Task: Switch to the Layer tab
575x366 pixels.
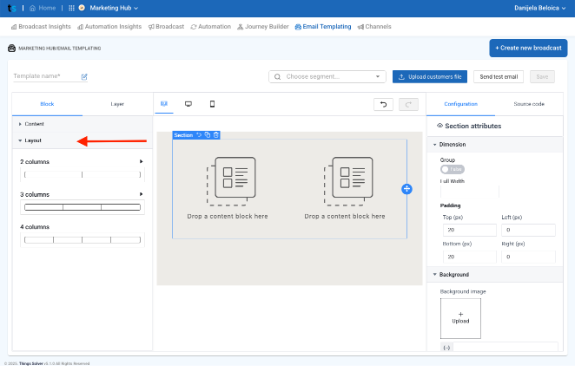Action: coord(117,104)
